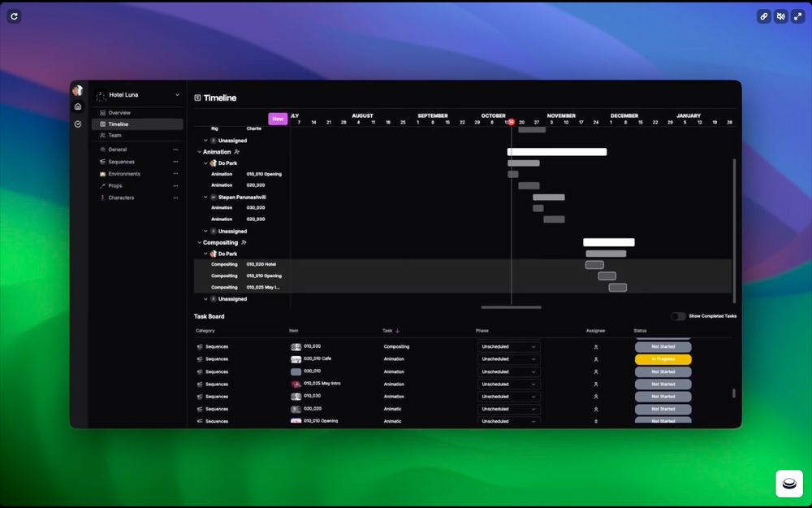
Task: Click the Category column header
Action: (x=205, y=331)
